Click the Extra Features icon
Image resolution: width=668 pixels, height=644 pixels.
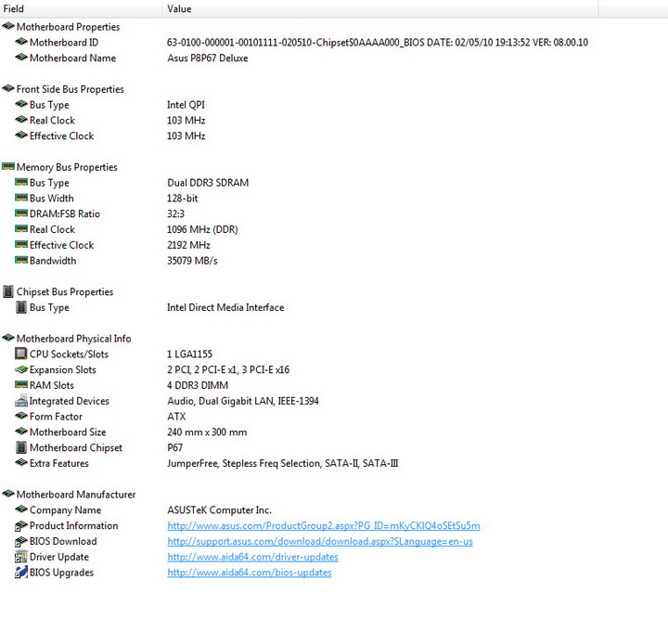coord(21,462)
